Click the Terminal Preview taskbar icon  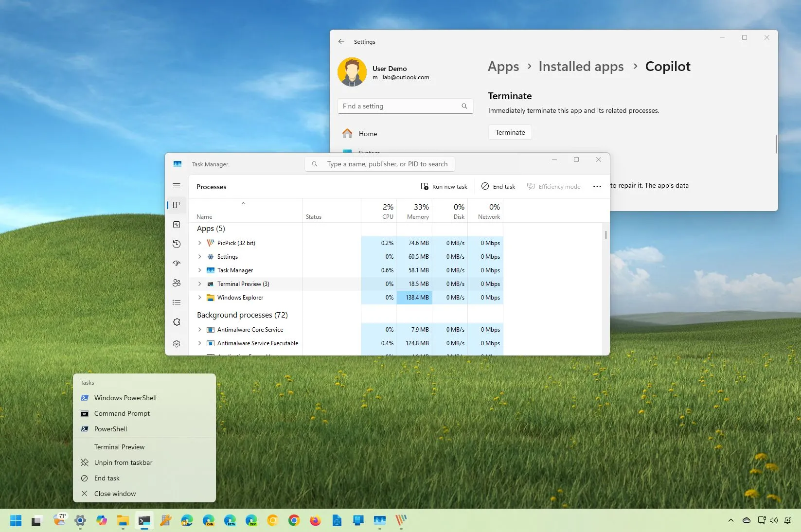pyautogui.click(x=144, y=521)
